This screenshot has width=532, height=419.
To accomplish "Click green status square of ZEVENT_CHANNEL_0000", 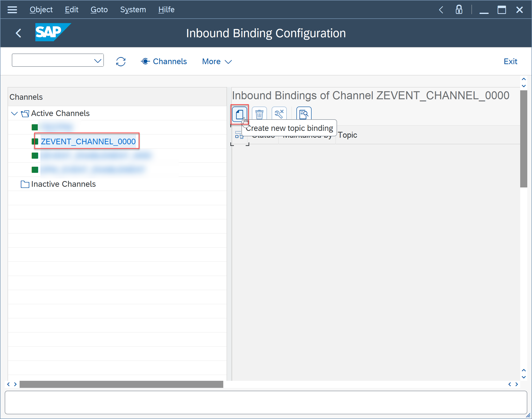I will (x=35, y=141).
